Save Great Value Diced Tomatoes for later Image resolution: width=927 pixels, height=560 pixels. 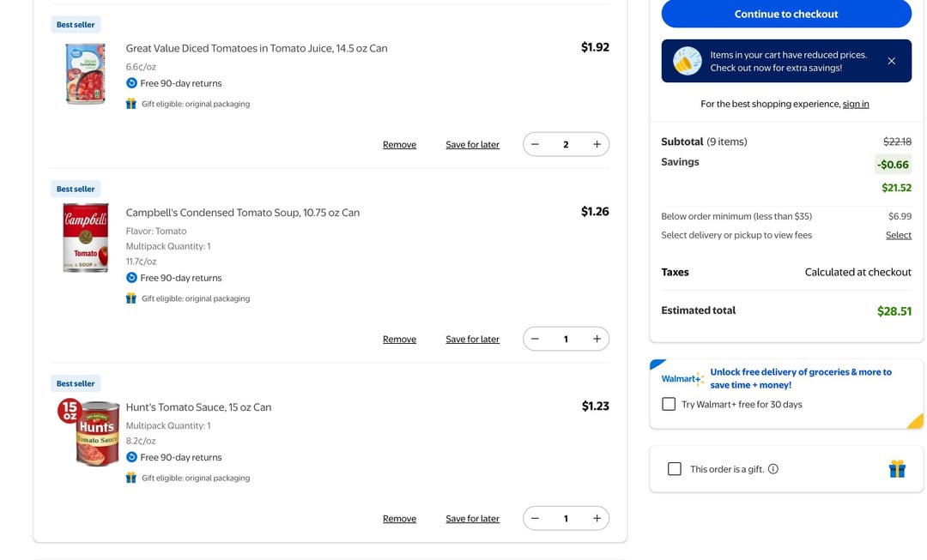[472, 145]
